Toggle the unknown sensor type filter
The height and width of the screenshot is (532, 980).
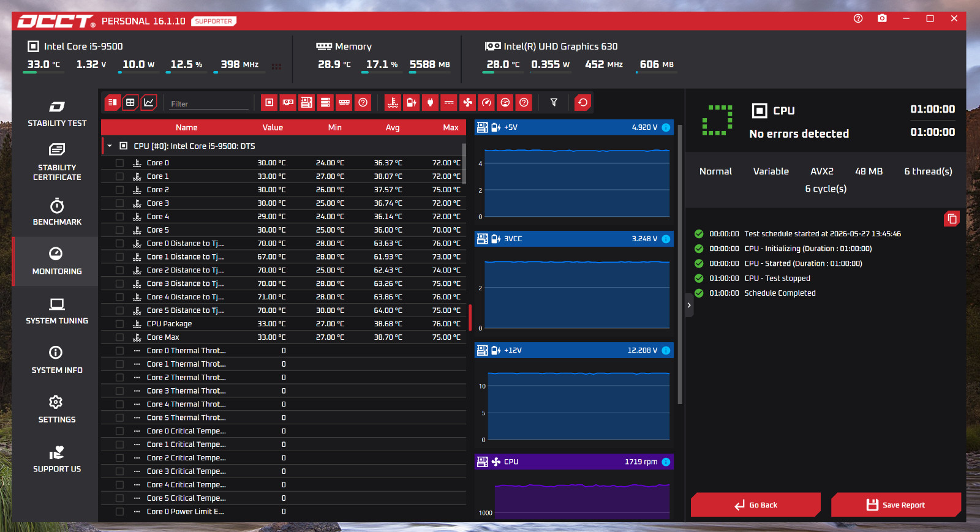[x=524, y=103]
